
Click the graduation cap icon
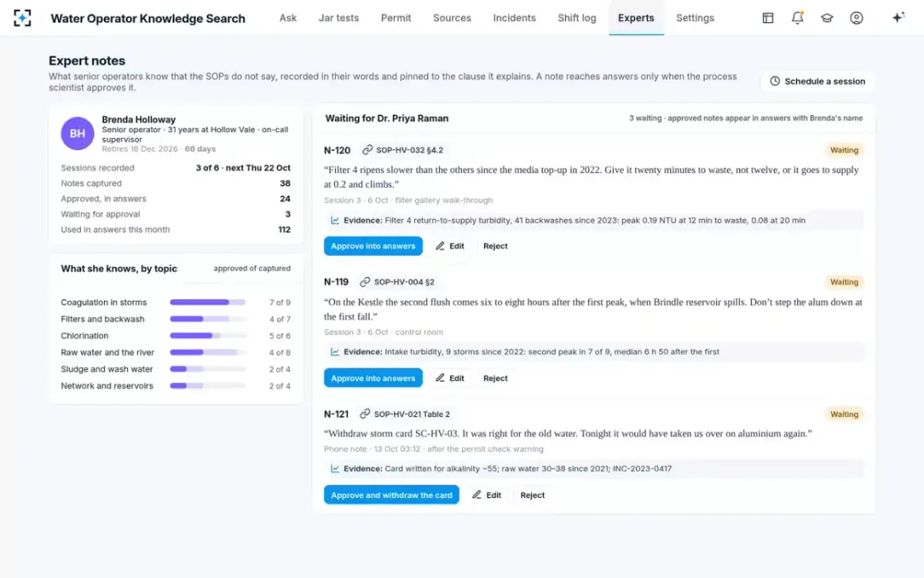click(827, 18)
